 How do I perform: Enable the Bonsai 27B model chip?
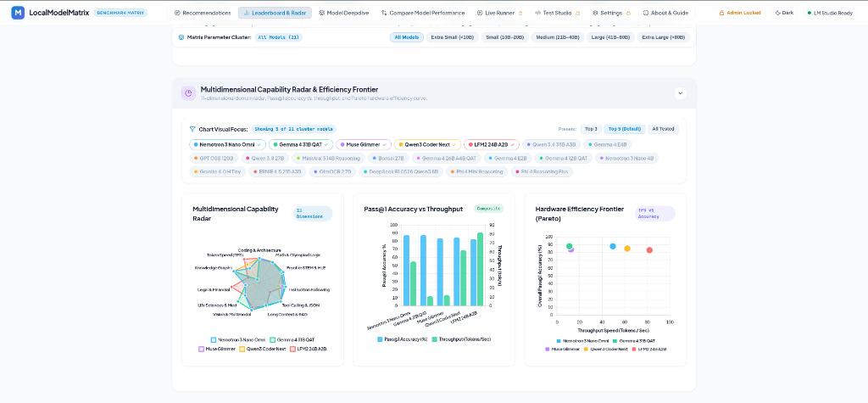pos(388,159)
